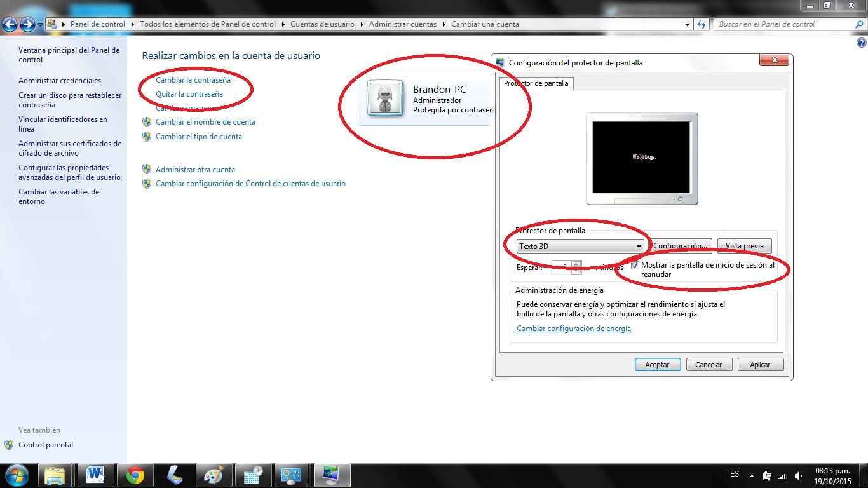
Task: Open 'Cambiar el tipo de cuenta' link
Action: click(199, 137)
